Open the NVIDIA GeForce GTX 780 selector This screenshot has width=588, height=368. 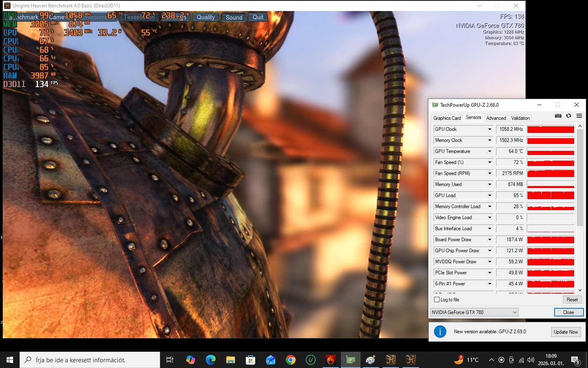pos(474,312)
